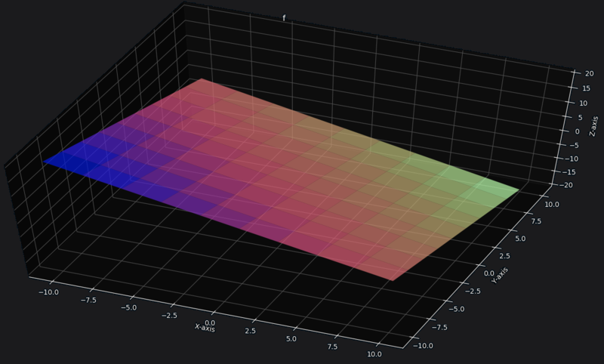604x364 pixels.
Task: Select the X-axis tick label 10.0
Action: (374, 354)
